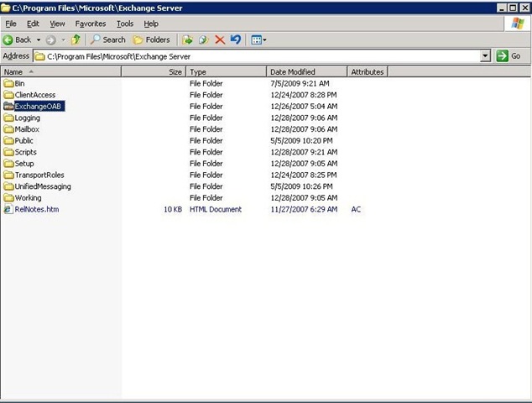
Task: Open the Views button menu
Action: 258,40
